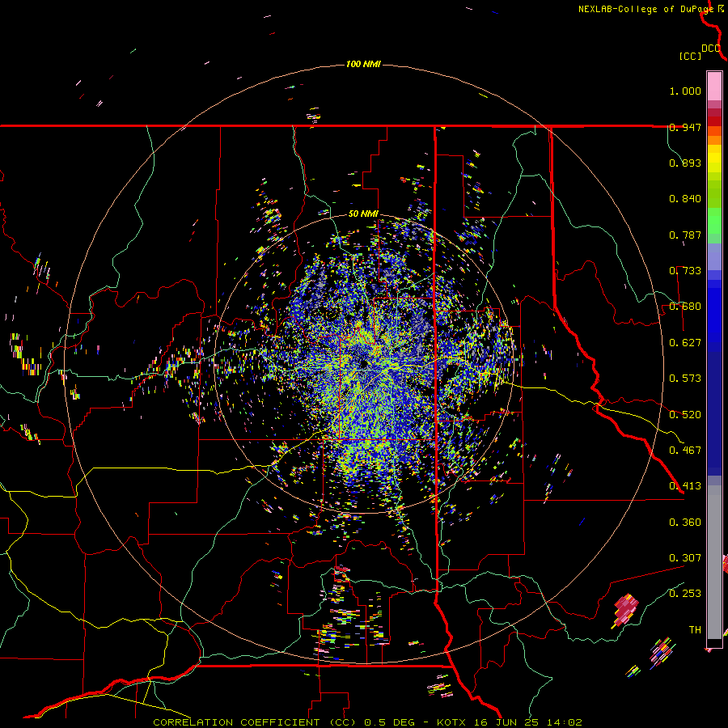This screenshot has height=728, width=728.
Task: Click the DCC label above the scale
Action: [x=711, y=49]
